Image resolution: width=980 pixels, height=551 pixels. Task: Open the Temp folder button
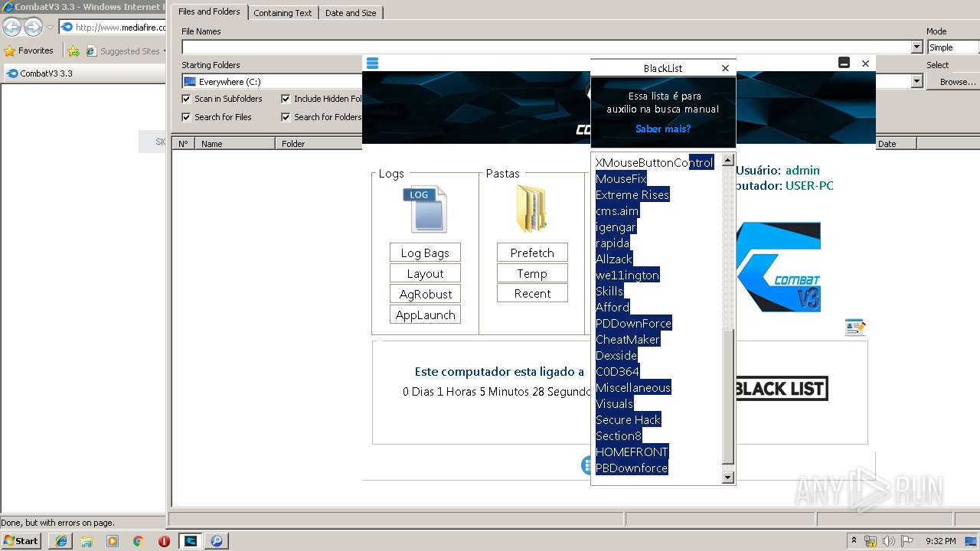pos(532,273)
